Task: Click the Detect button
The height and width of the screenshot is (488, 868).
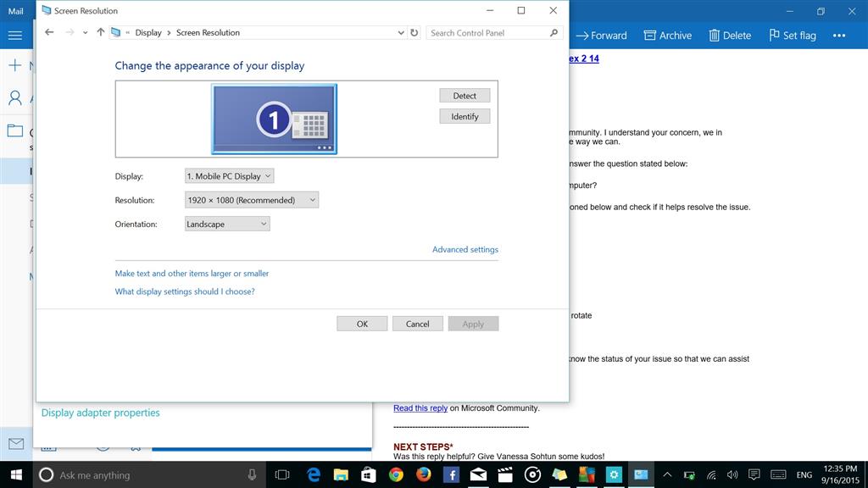Action: pos(465,96)
